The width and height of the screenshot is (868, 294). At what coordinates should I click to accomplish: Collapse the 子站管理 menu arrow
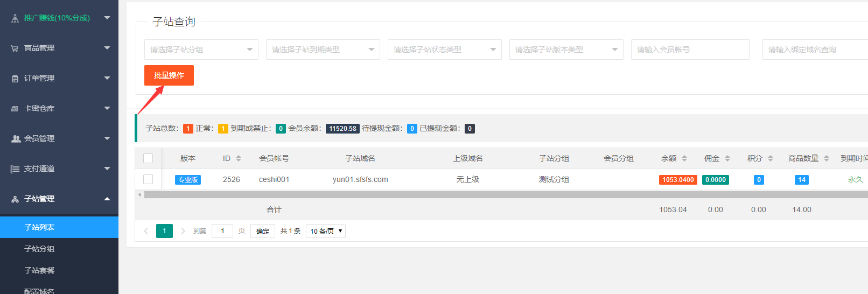pos(107,199)
